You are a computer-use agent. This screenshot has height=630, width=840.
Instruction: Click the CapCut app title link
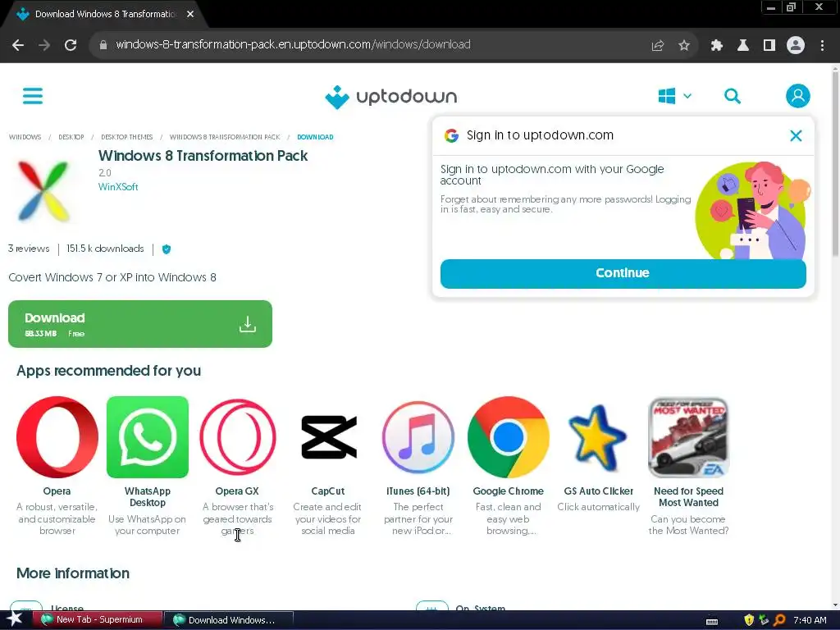click(x=328, y=491)
